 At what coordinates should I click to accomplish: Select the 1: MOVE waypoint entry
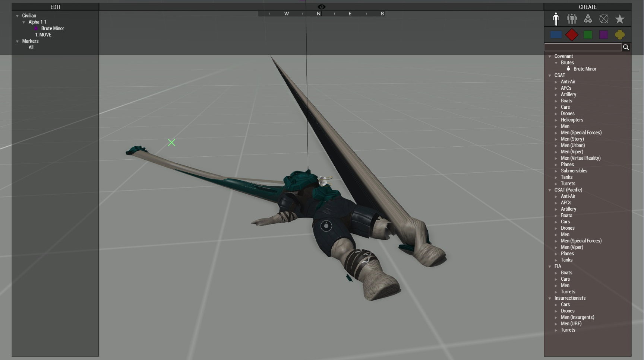(x=43, y=35)
